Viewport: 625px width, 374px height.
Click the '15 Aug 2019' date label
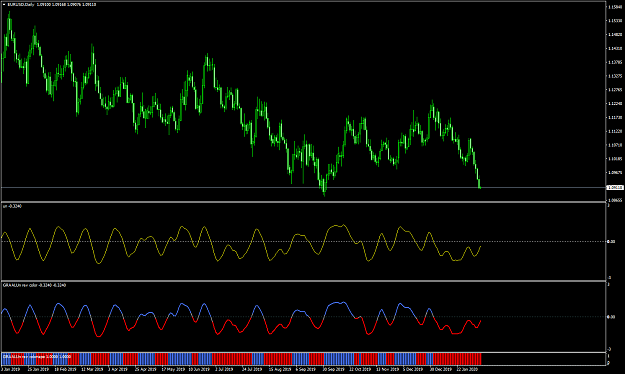[280, 369]
